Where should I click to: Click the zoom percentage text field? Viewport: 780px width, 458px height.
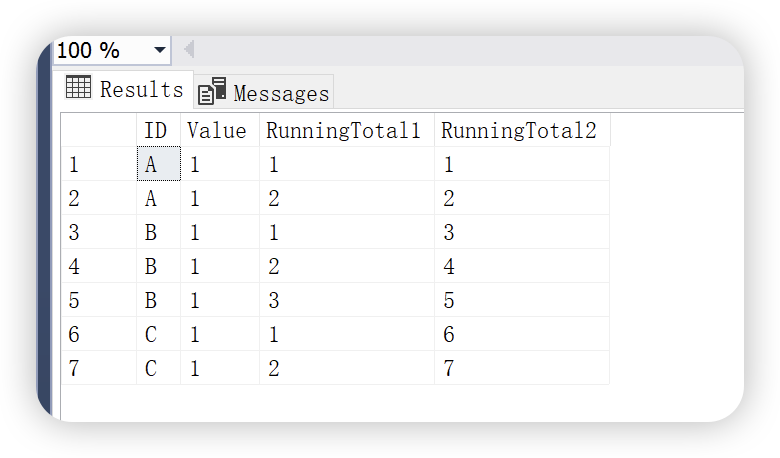pos(100,50)
